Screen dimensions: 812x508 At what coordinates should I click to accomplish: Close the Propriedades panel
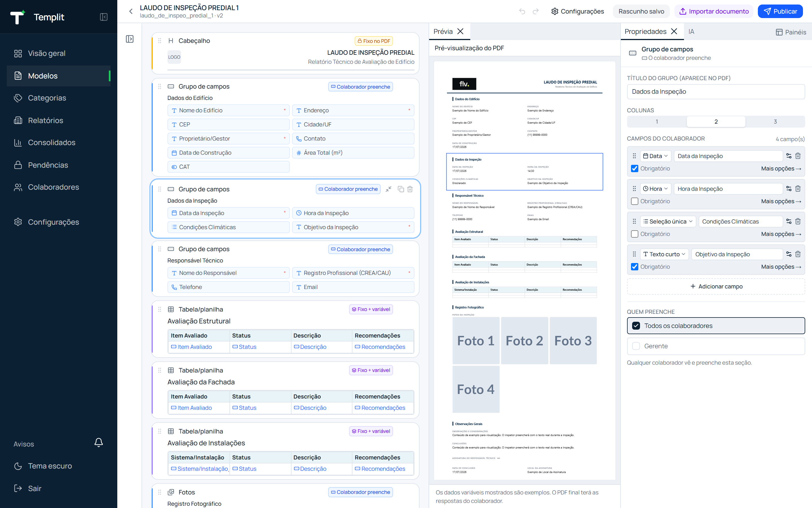(674, 31)
